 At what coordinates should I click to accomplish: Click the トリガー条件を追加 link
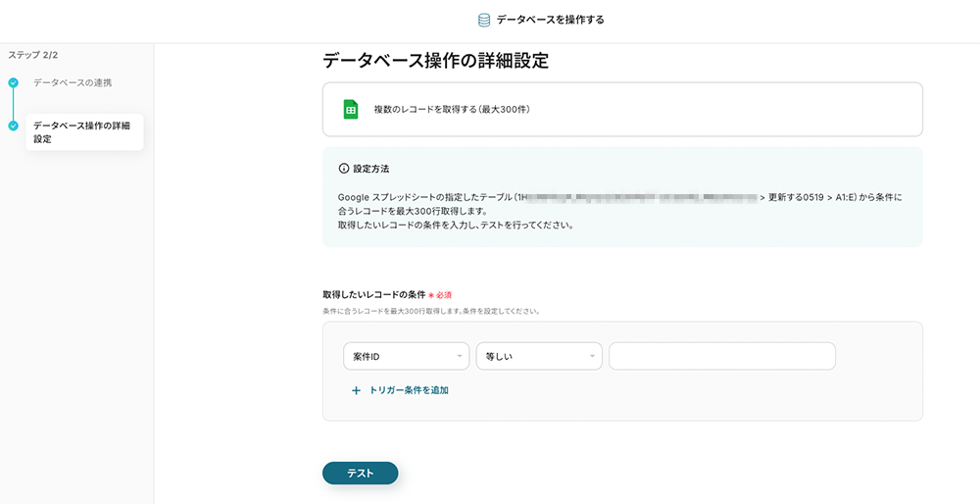[x=409, y=390]
